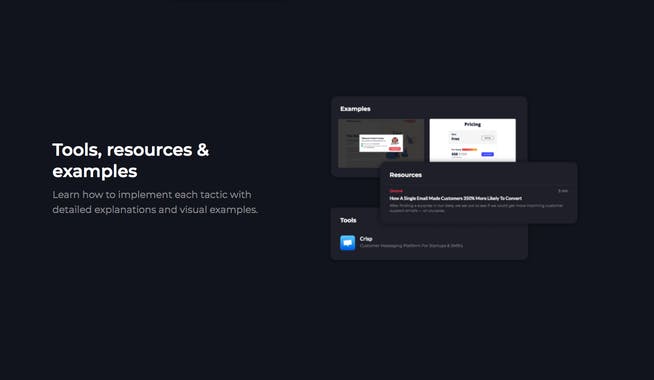654x380 pixels.
Task: Click the Crisp 'Customer Messaging Platform' description
Action: click(x=411, y=246)
